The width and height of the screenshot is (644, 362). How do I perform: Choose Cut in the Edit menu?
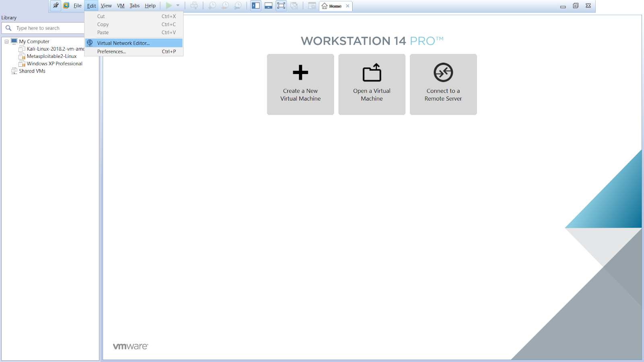coord(134,16)
